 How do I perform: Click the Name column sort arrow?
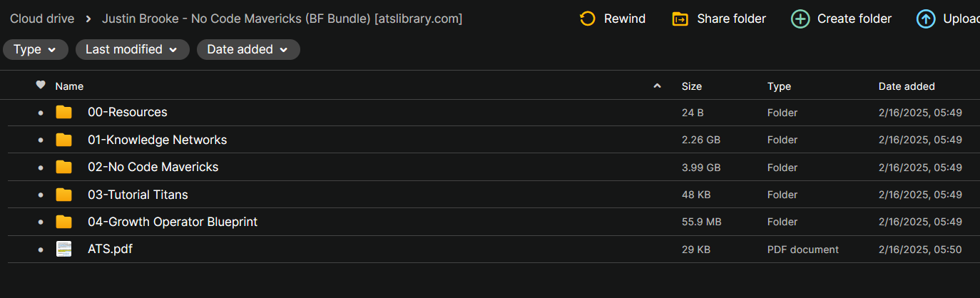pyautogui.click(x=657, y=86)
